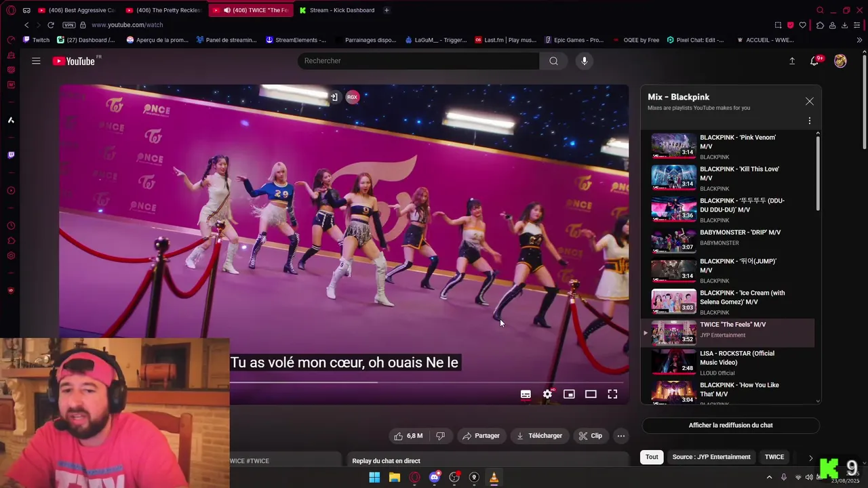This screenshot has width=868, height=488.
Task: Open the YouTube account avatar menu
Action: click(840, 61)
